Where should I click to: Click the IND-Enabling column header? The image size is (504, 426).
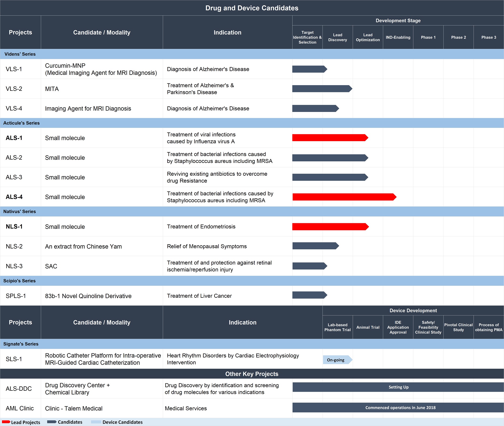[398, 37]
